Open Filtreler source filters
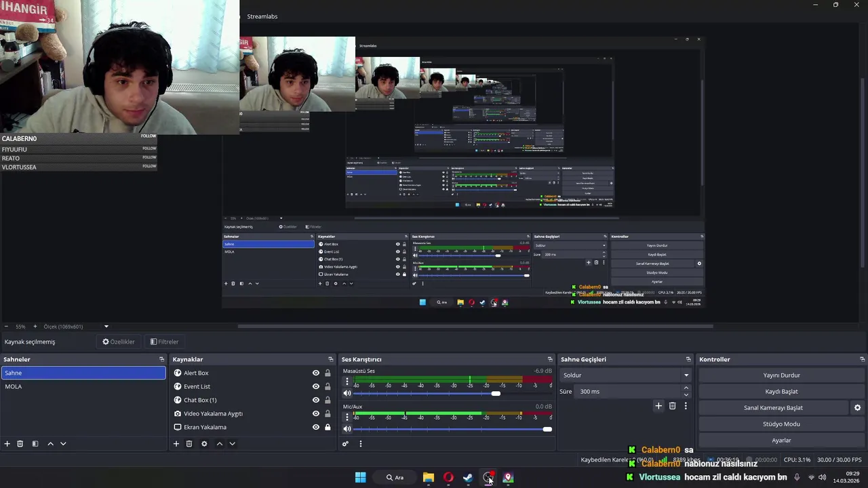868x488 pixels. 165,342
